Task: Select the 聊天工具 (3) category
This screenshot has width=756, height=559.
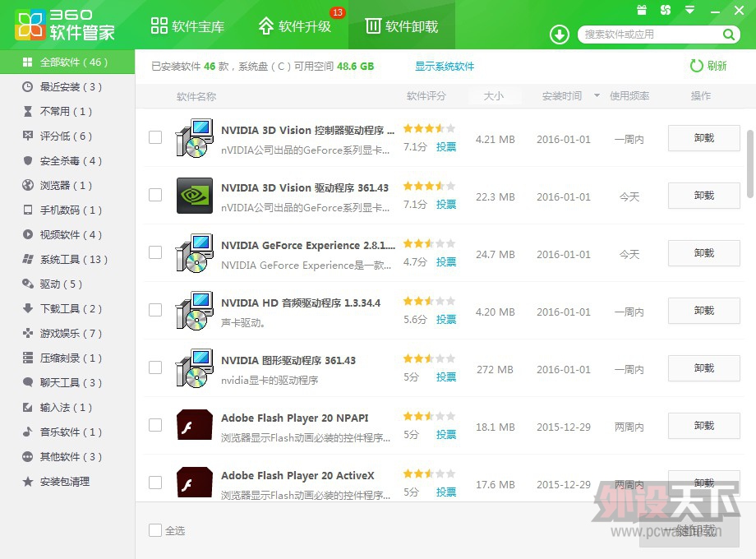Action: click(x=67, y=382)
